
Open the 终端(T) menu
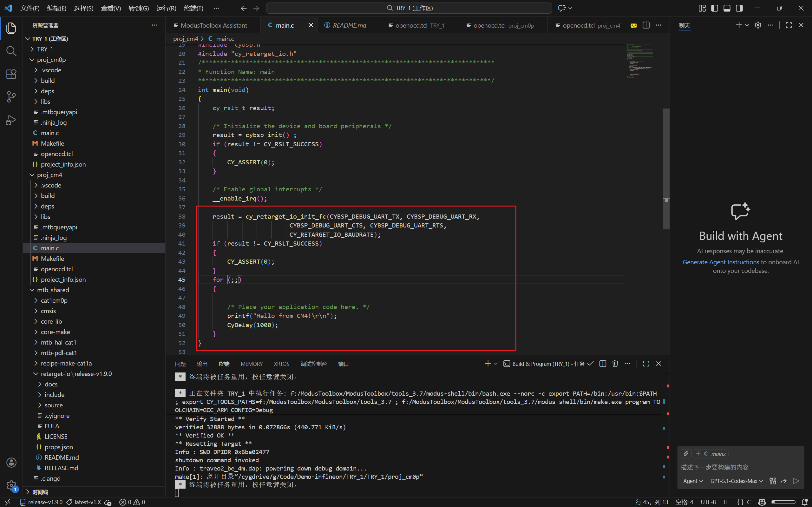tap(193, 8)
